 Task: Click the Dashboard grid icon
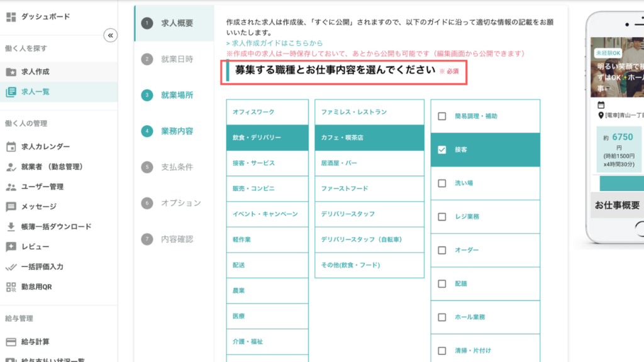pyautogui.click(x=11, y=16)
